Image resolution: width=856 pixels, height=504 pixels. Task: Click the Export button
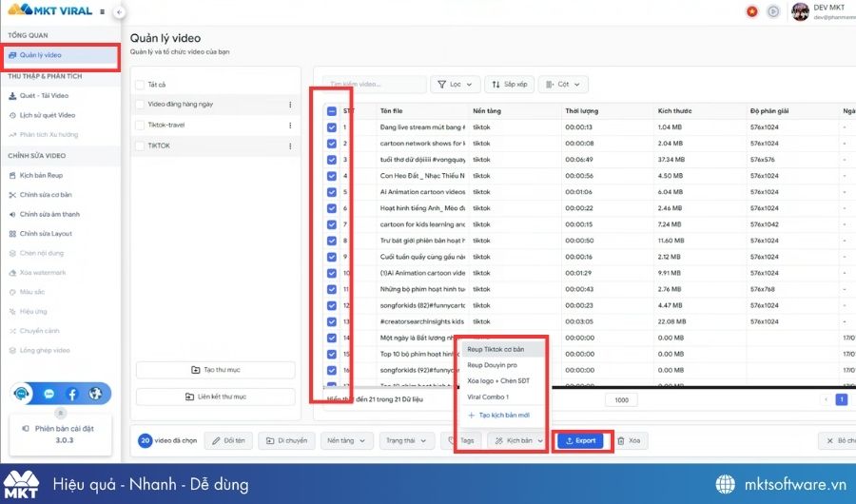click(x=580, y=440)
